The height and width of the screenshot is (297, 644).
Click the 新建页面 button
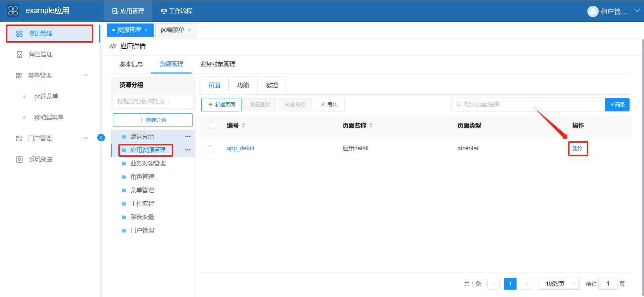(221, 105)
